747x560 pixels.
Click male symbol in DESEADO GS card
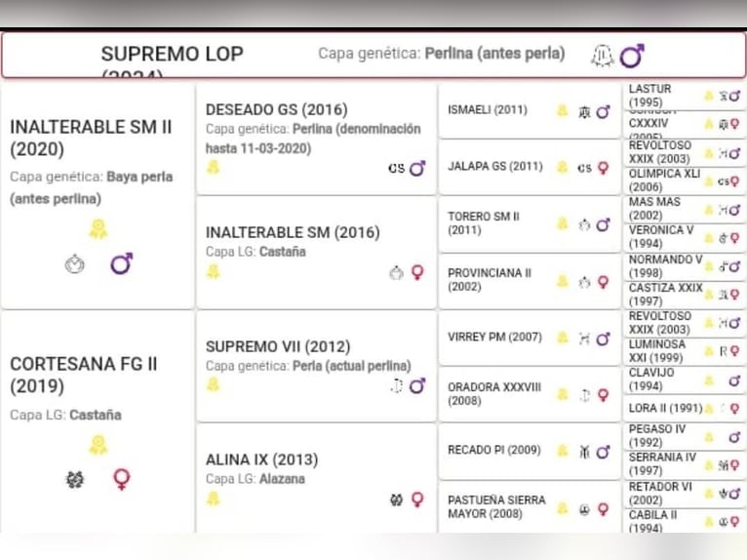pos(417,168)
